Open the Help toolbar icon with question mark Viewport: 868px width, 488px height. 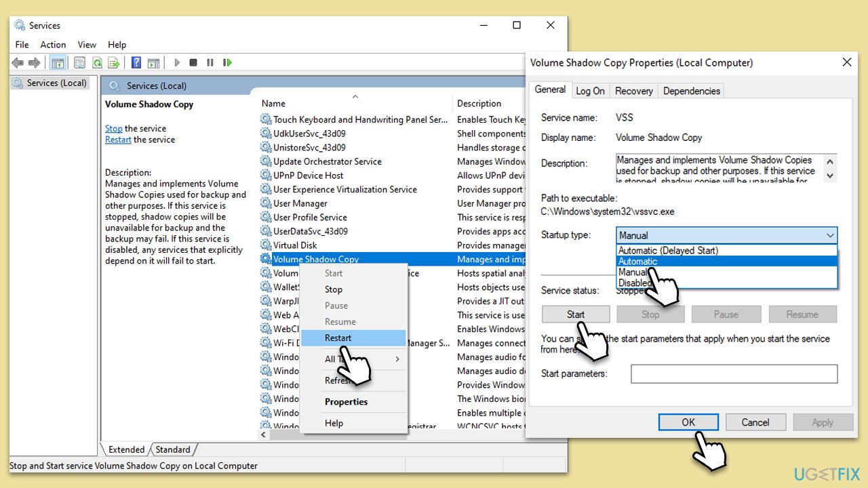(136, 62)
